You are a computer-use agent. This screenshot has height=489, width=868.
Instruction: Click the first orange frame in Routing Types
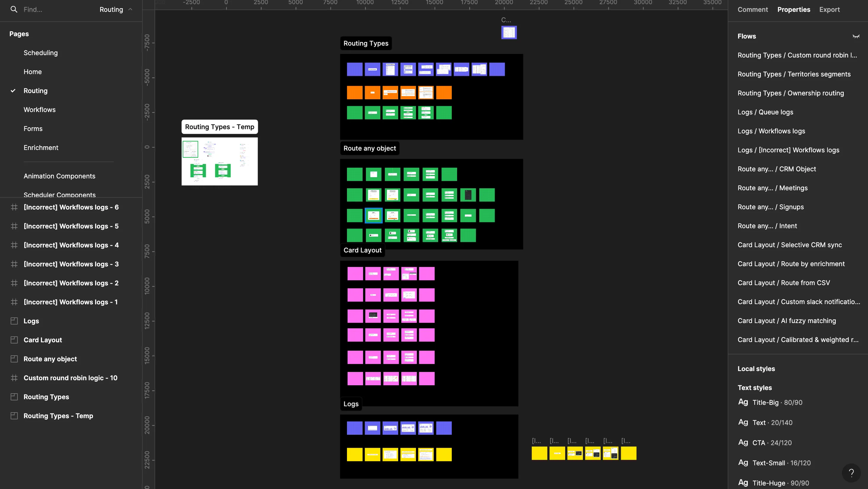(x=354, y=92)
